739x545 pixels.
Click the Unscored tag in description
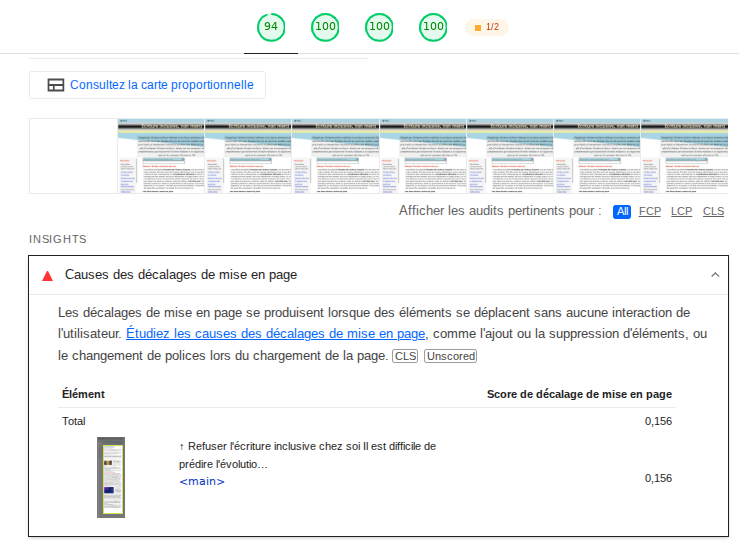point(451,356)
